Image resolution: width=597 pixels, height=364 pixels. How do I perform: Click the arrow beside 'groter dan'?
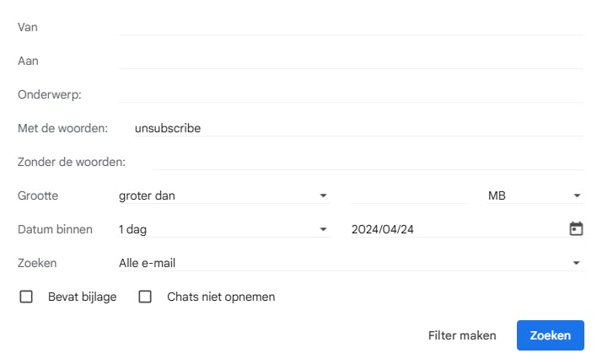[x=323, y=195]
